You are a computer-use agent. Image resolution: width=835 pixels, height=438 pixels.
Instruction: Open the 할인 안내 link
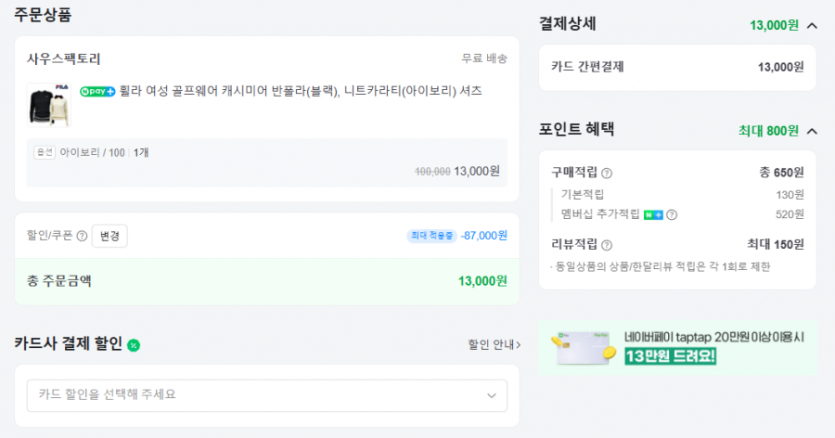tap(494, 345)
